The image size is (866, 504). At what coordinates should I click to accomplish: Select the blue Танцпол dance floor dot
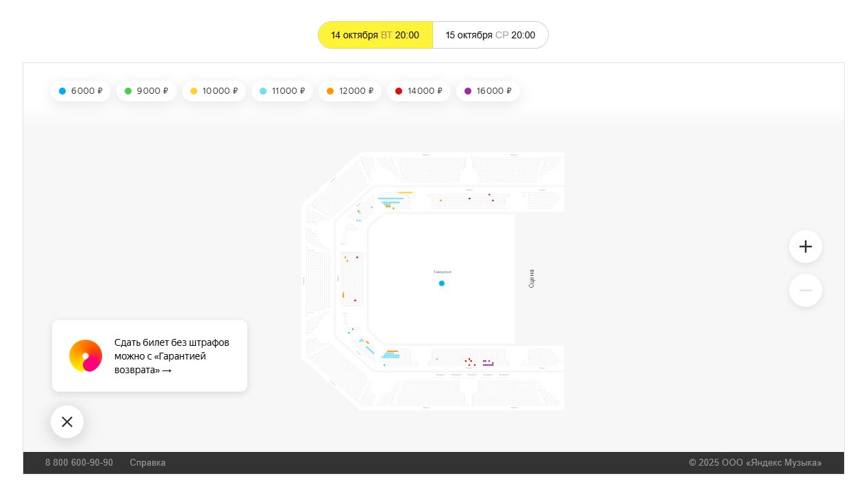coord(441,283)
